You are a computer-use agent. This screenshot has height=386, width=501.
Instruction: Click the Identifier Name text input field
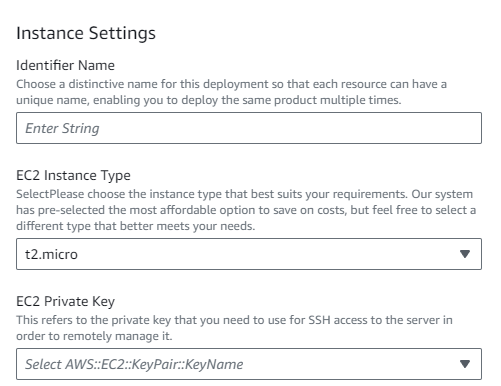pyautogui.click(x=249, y=128)
